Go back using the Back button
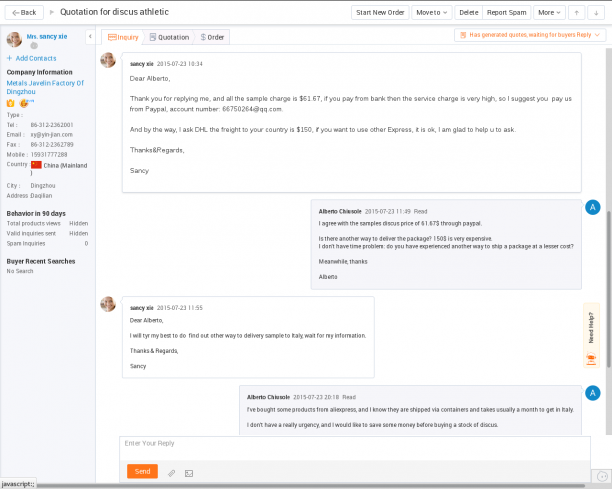Image resolution: width=612 pixels, height=489 pixels. coord(24,12)
